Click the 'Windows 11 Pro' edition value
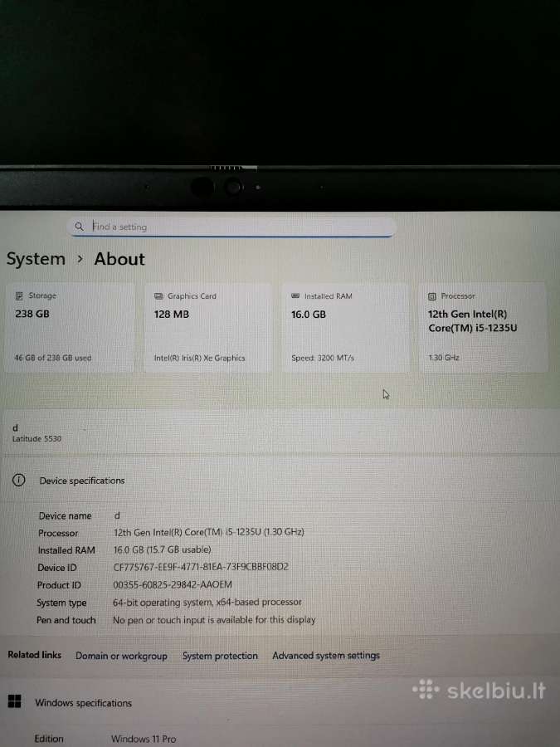 [144, 739]
